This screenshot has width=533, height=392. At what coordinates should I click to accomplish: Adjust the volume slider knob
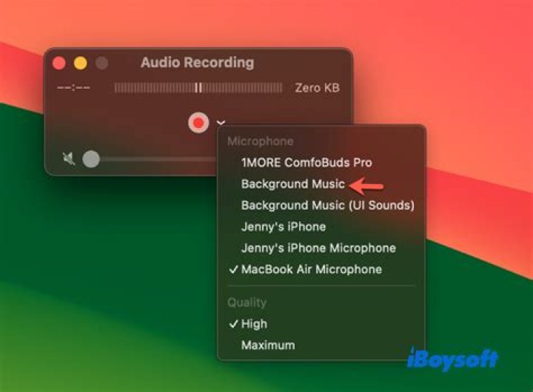coord(91,159)
